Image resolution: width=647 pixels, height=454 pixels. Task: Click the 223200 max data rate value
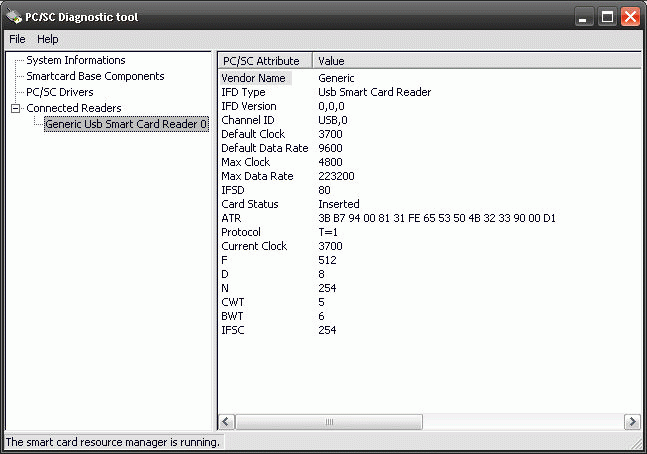click(x=336, y=176)
